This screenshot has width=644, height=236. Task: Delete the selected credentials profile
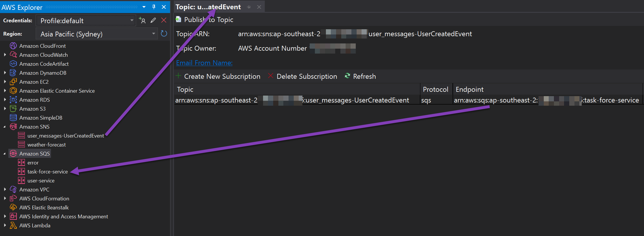164,20
